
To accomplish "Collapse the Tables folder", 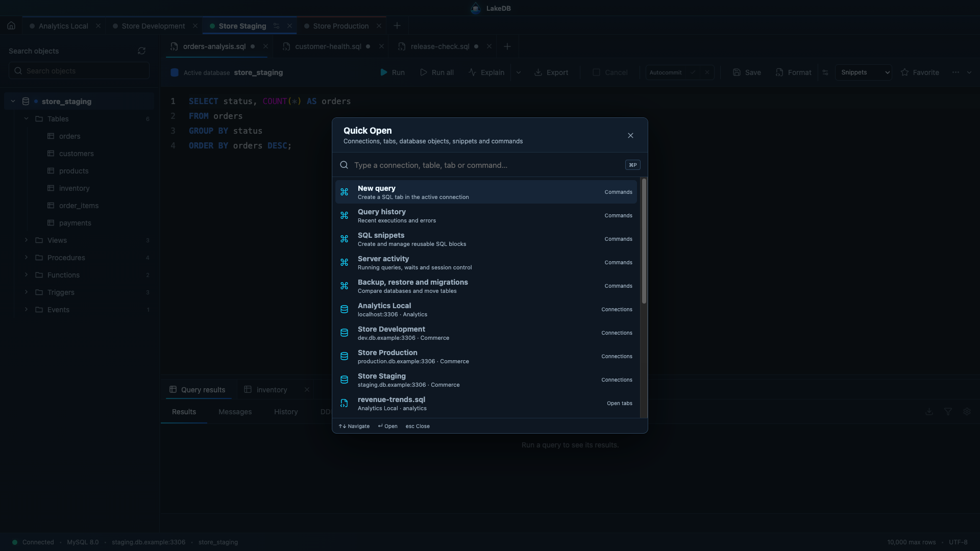I will [x=26, y=119].
